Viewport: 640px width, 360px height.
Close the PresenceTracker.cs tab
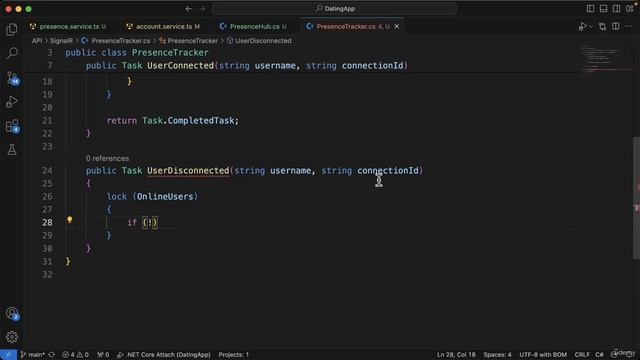point(397,27)
